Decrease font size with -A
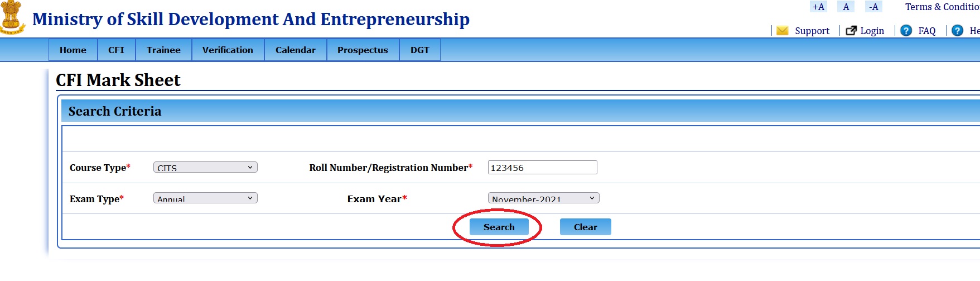The height and width of the screenshot is (281, 980). point(873,7)
